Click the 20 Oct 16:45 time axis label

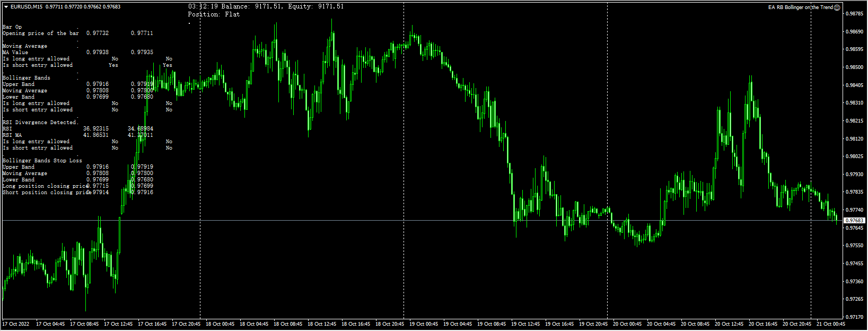tap(763, 324)
